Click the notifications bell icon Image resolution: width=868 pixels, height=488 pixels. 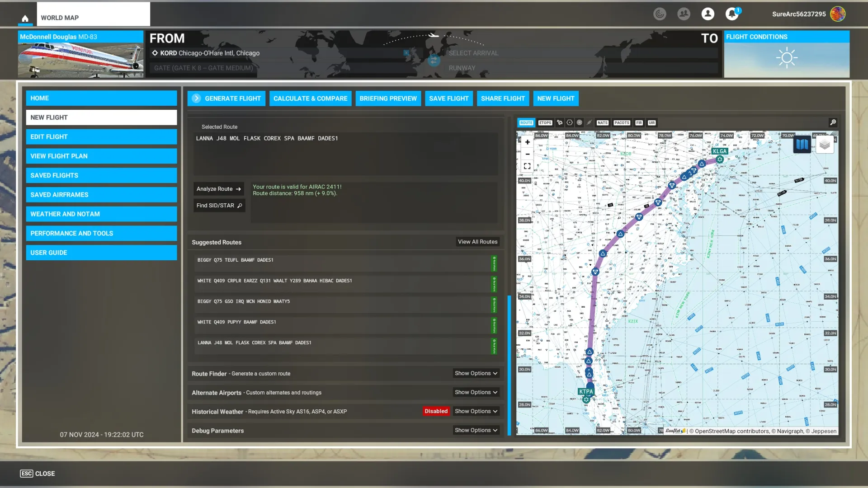click(x=732, y=14)
